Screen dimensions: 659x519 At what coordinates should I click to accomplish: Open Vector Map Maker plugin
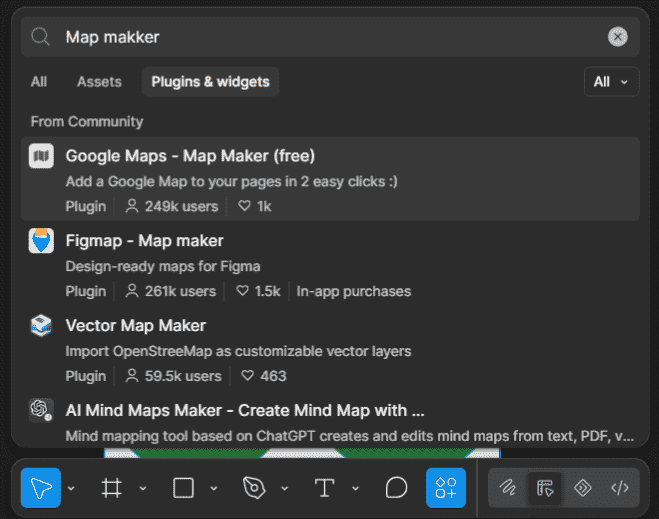(330, 349)
